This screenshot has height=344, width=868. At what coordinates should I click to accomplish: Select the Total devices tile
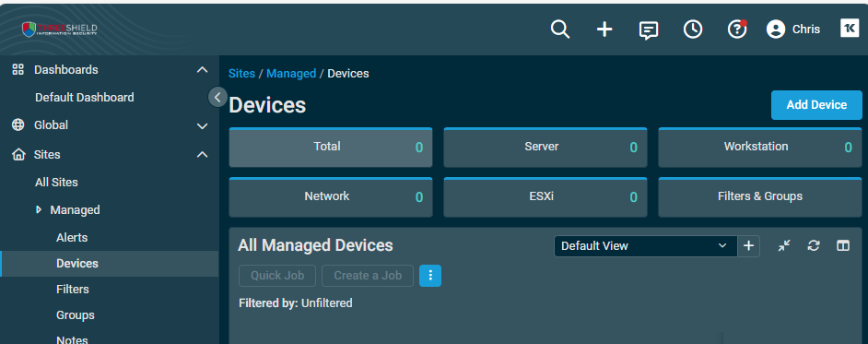point(331,148)
